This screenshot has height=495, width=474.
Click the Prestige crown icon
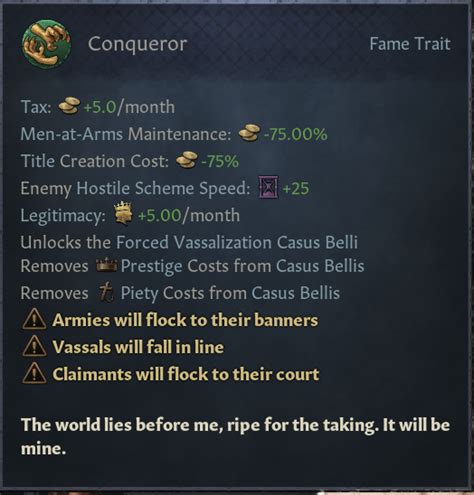[106, 266]
